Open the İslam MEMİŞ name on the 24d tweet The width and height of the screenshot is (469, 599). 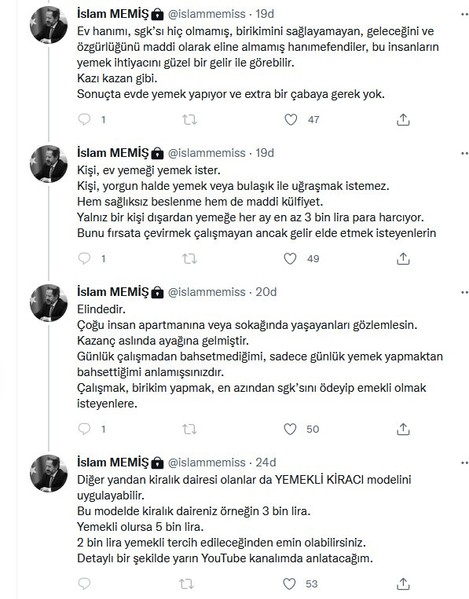[x=112, y=462]
